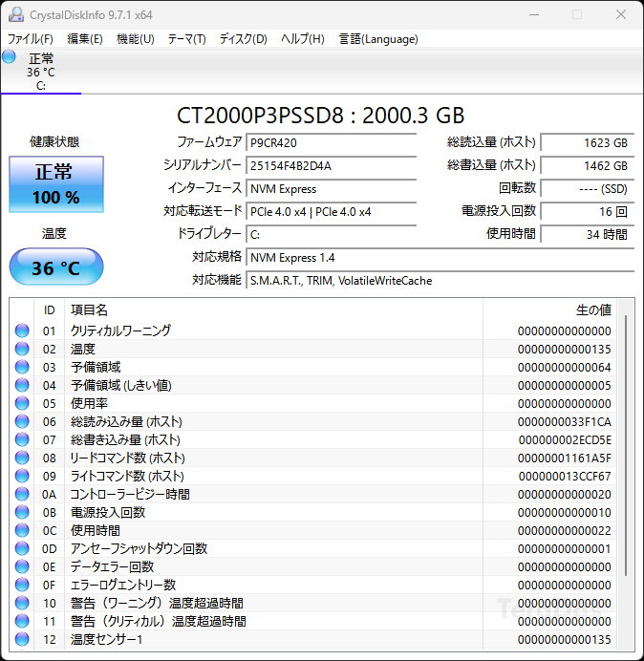Click the 正常 100 % health status button
Image resolution: width=644 pixels, height=661 pixels.
click(x=56, y=184)
